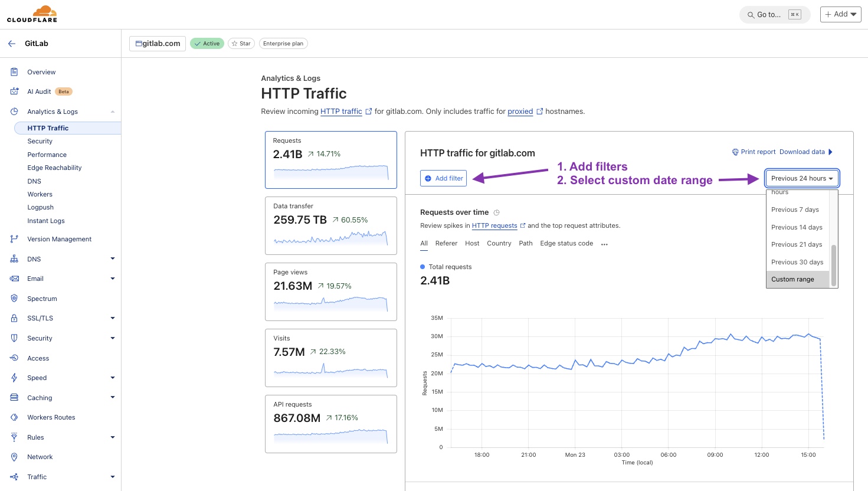Viewport: 868px width, 491px height.
Task: Click Download data link
Action: (802, 152)
